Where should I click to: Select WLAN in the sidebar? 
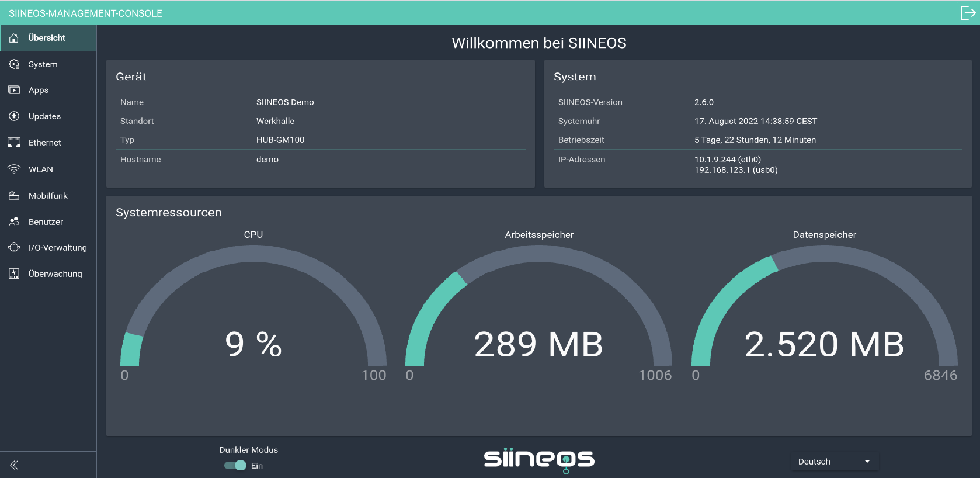[48, 169]
